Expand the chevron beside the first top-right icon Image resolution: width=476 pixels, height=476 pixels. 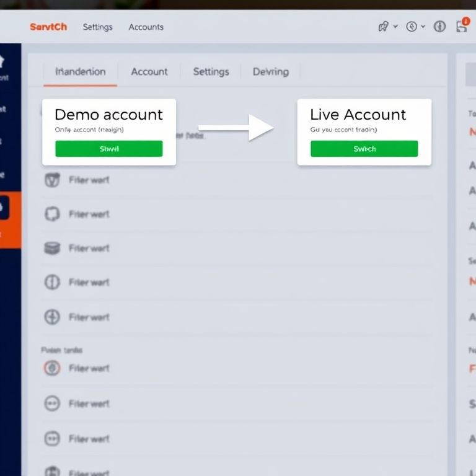point(395,27)
